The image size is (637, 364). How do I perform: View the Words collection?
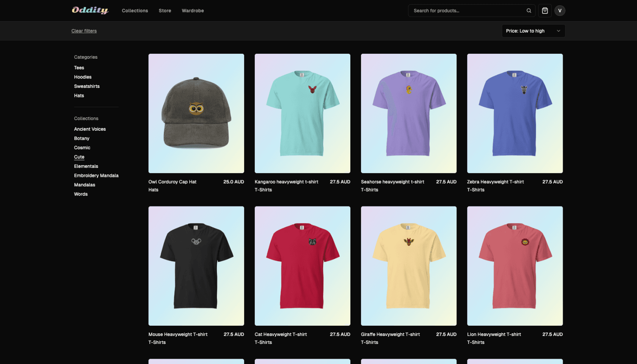click(81, 194)
